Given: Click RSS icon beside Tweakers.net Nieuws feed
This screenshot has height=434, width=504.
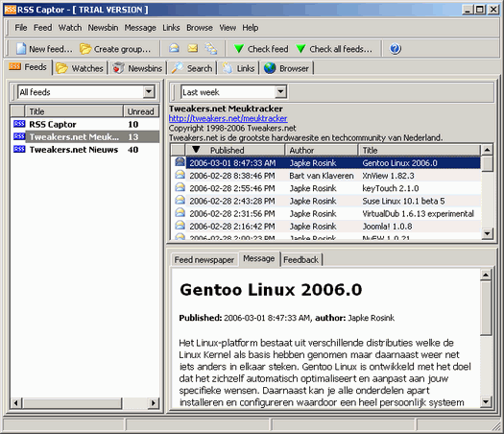Looking at the screenshot, I should tap(19, 149).
